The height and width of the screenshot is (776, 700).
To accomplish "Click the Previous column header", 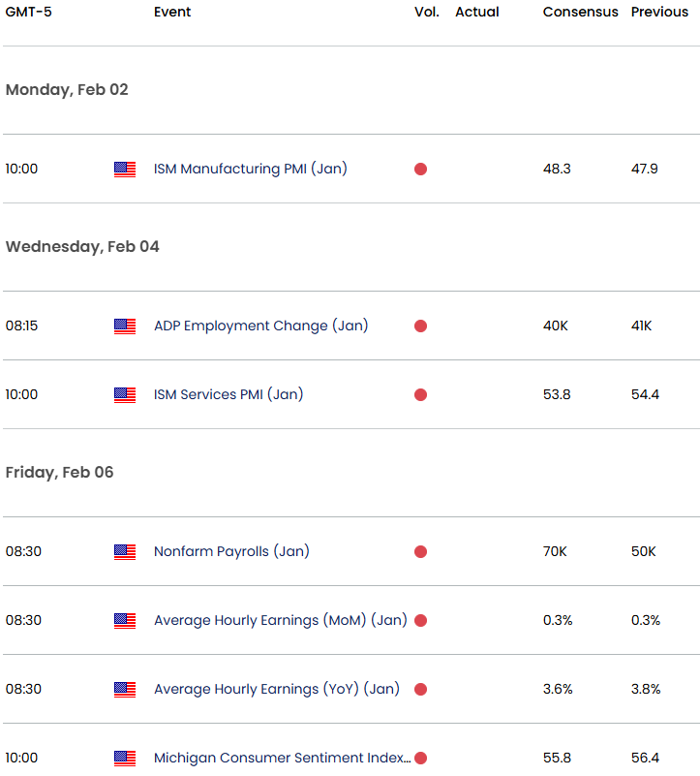I will 660,12.
